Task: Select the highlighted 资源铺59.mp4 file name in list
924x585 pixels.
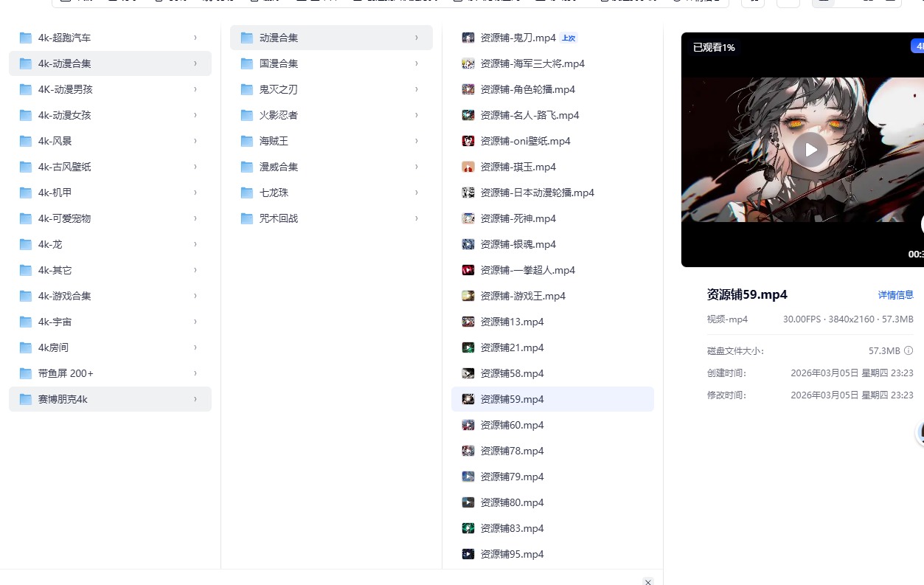Action: coord(512,399)
